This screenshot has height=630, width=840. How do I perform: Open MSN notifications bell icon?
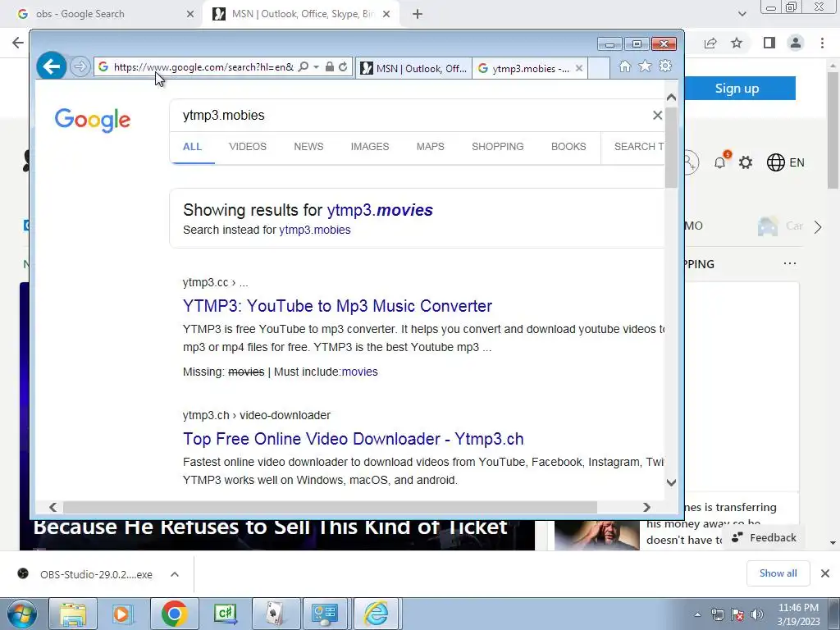coord(720,162)
